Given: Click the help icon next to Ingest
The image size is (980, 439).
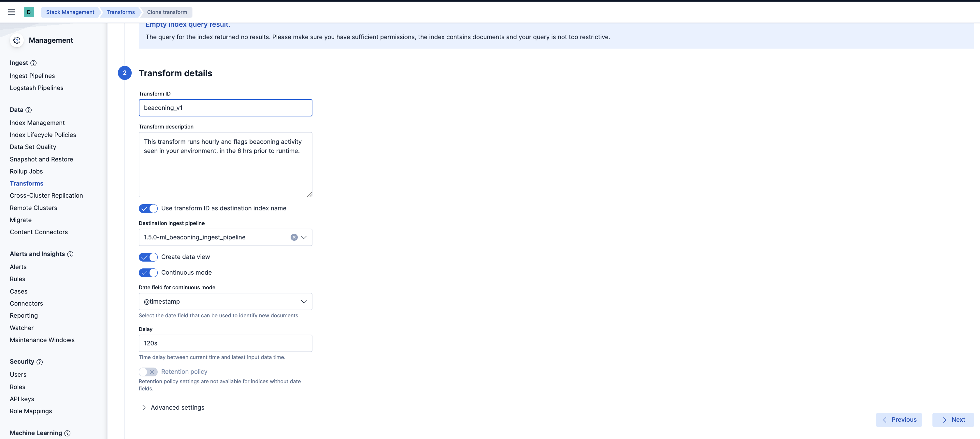Looking at the screenshot, I should (34, 63).
